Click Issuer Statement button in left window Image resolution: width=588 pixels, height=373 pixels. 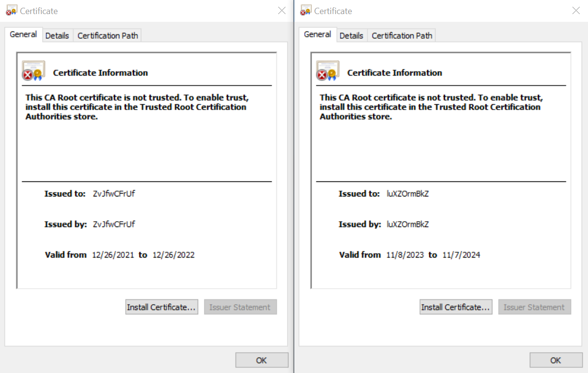click(x=240, y=307)
